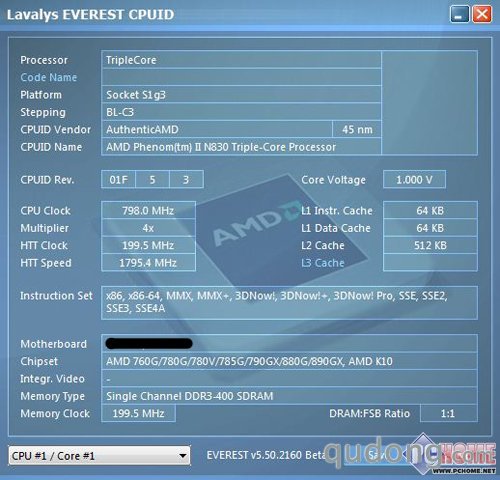Click the 4x Multiplier value box
The image size is (500, 480).
(148, 228)
